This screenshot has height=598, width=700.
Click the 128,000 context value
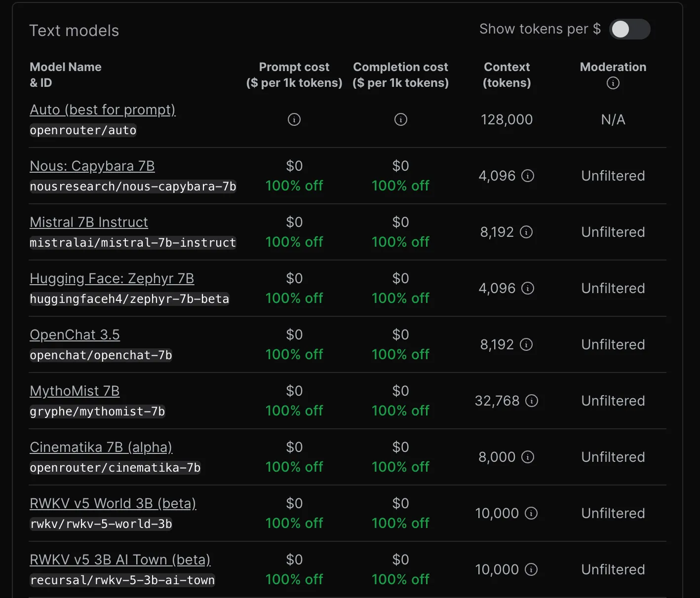click(507, 119)
